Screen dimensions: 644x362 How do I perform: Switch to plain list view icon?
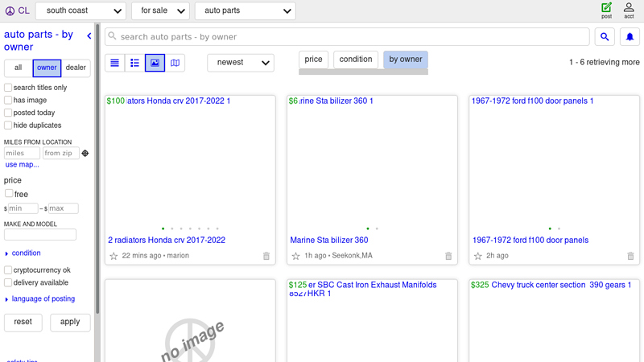[x=115, y=63]
